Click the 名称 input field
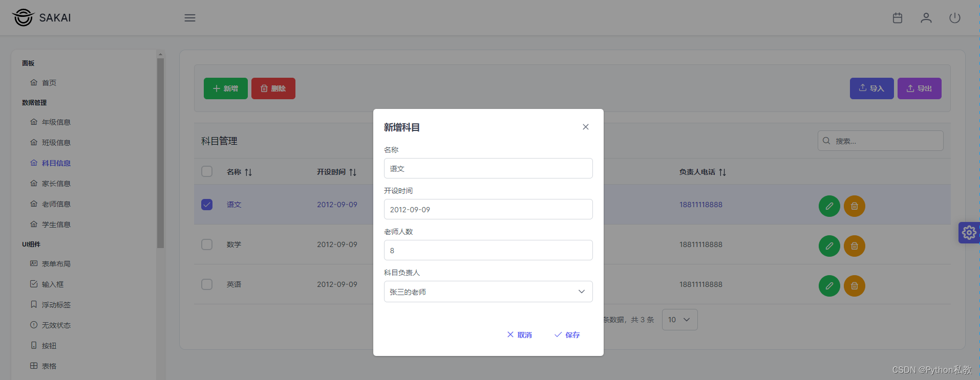Screen dimensions: 980x380 [488, 168]
